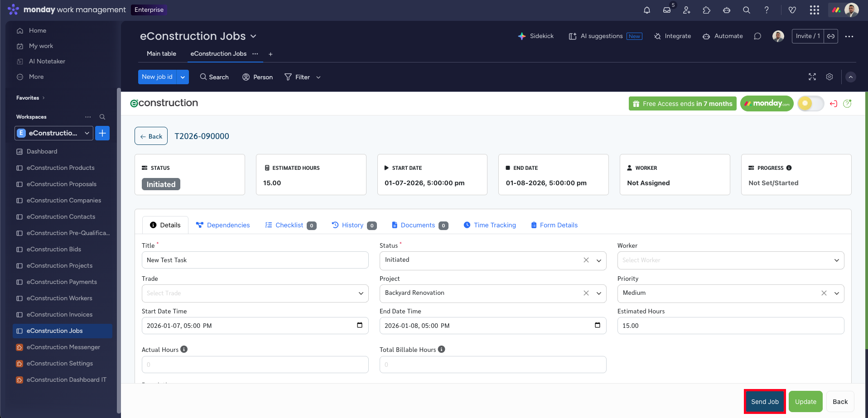Open the Trade select dropdown
Screen dimensions: 868x418
[361, 293]
